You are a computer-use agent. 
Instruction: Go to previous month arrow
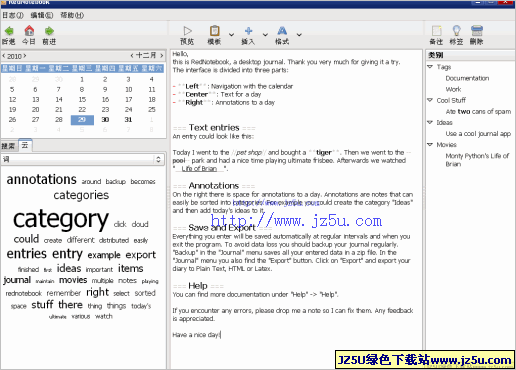pyautogui.click(x=132, y=55)
